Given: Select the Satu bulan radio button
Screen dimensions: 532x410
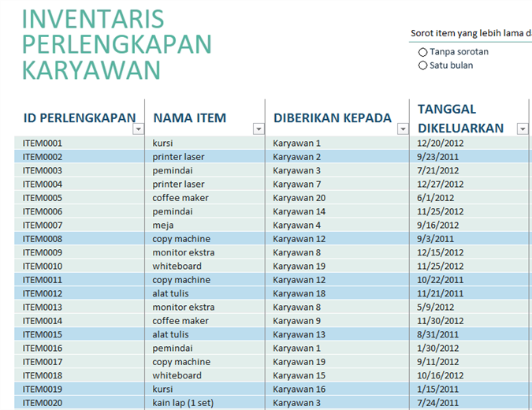Looking at the screenshot, I should [422, 65].
